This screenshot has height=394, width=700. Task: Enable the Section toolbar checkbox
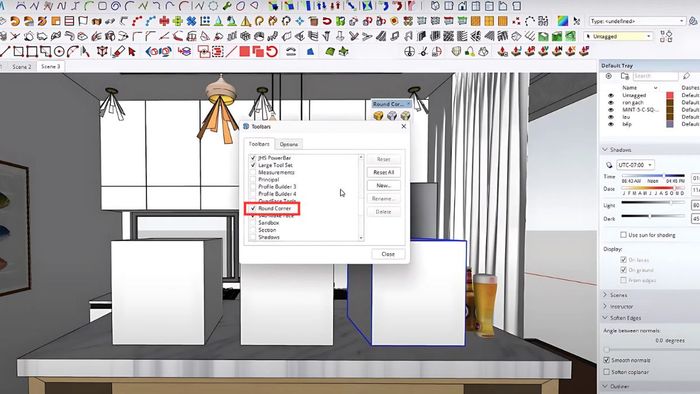pos(253,230)
